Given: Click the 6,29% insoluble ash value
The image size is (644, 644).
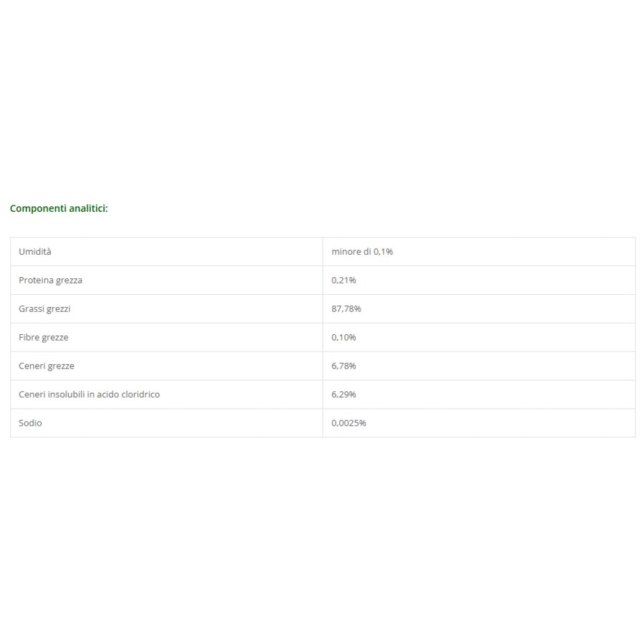Looking at the screenshot, I should tap(343, 394).
